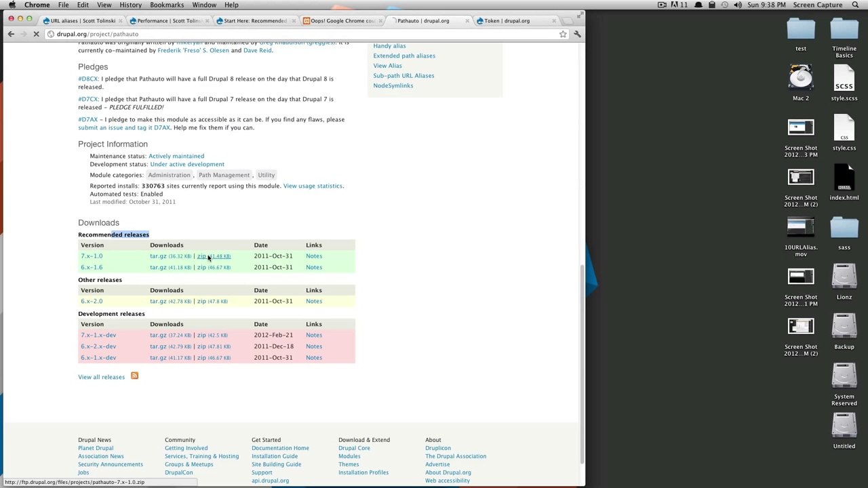Open the NodeSymlinks link
The height and width of the screenshot is (488, 868).
pos(393,85)
